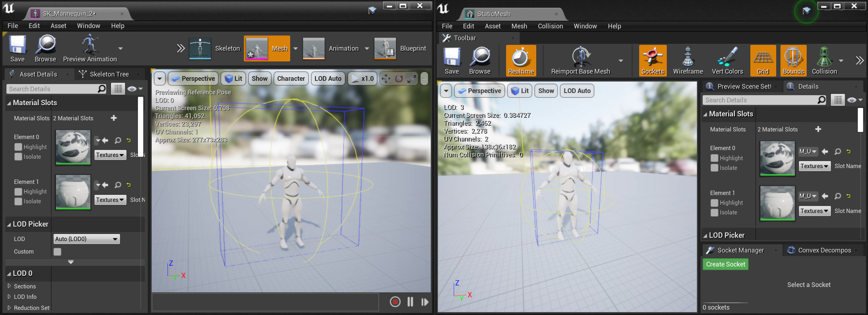
Task: Toggle Collision display in StaticMesh toolbar
Action: pos(824,60)
